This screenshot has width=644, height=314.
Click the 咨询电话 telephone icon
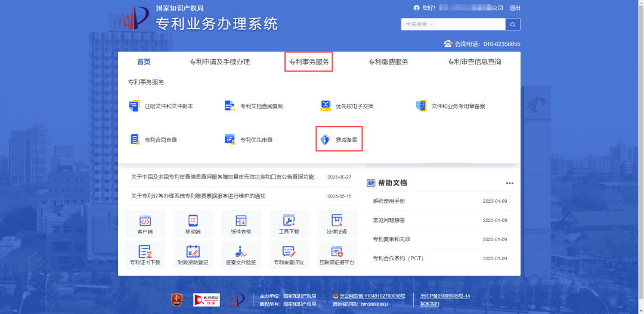click(x=448, y=44)
